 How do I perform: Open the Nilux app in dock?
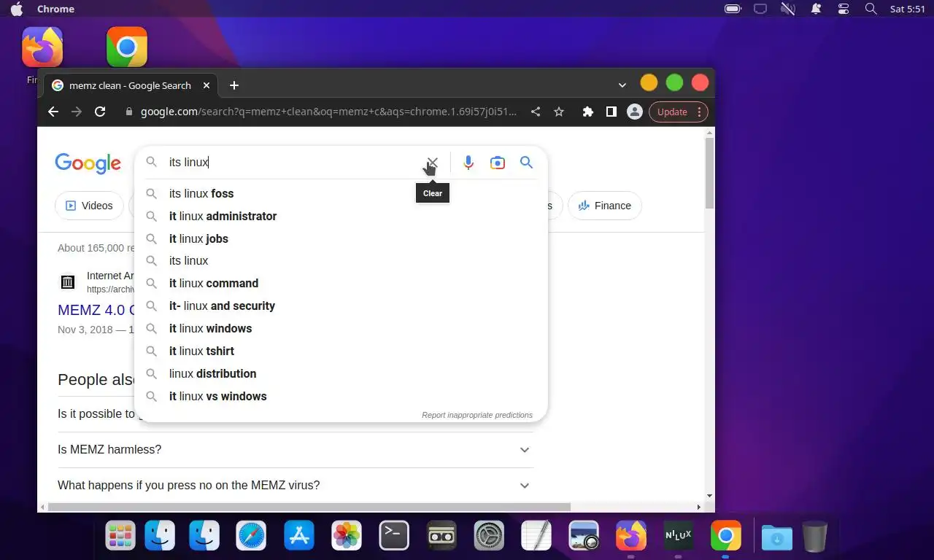pos(678,537)
